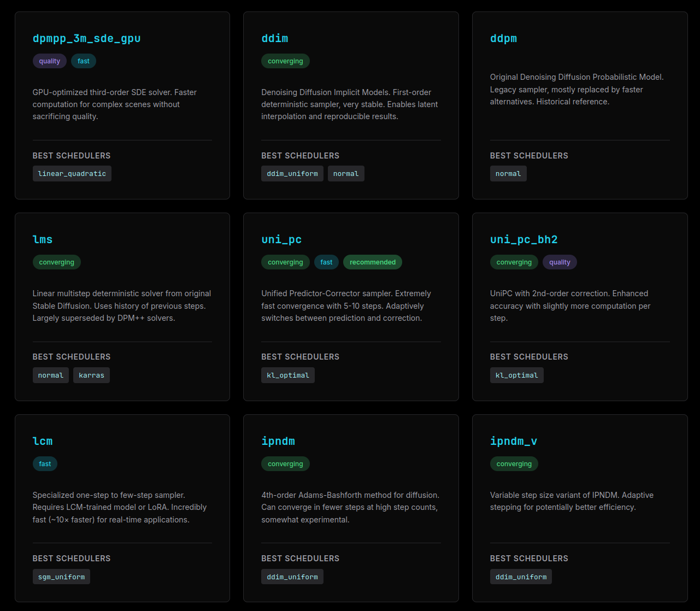Click the linear_quadratic scheduler chip

point(72,173)
